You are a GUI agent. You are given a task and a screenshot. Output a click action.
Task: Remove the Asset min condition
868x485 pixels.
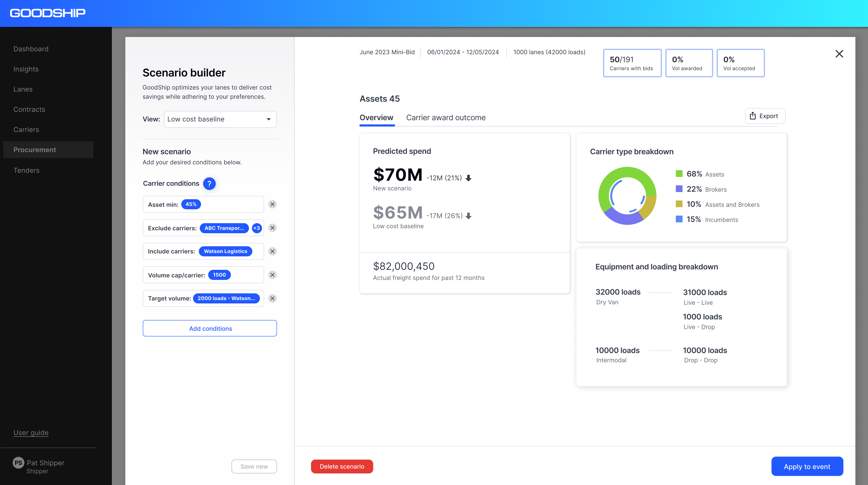pos(272,204)
